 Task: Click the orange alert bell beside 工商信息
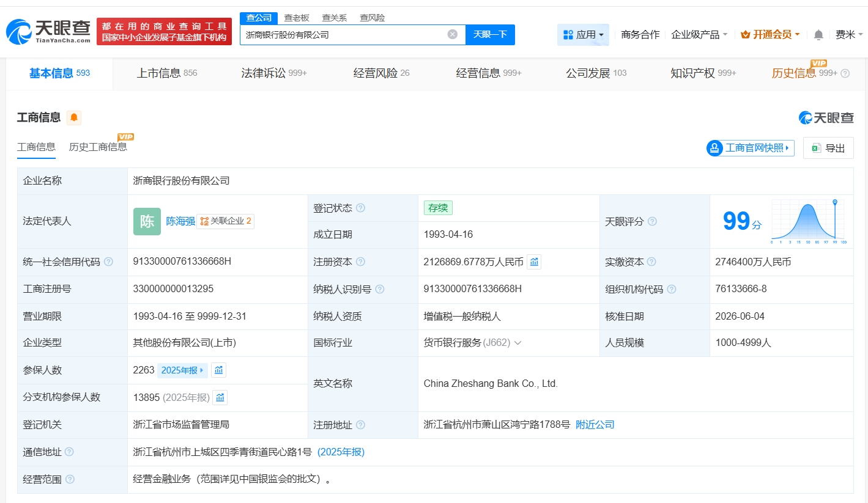click(x=74, y=117)
